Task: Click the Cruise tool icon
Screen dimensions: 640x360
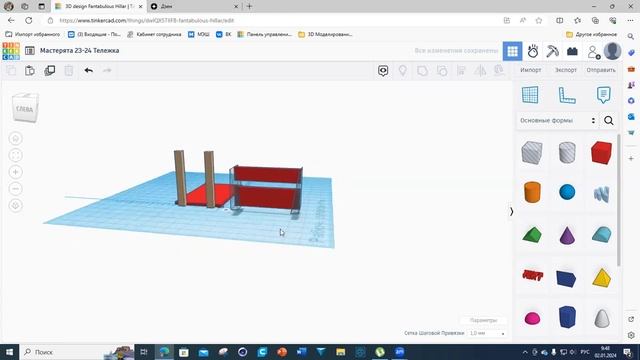Action: (499, 71)
